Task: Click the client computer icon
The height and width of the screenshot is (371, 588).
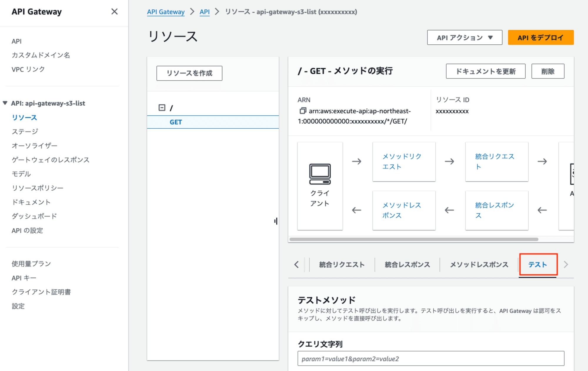Action: 320,174
